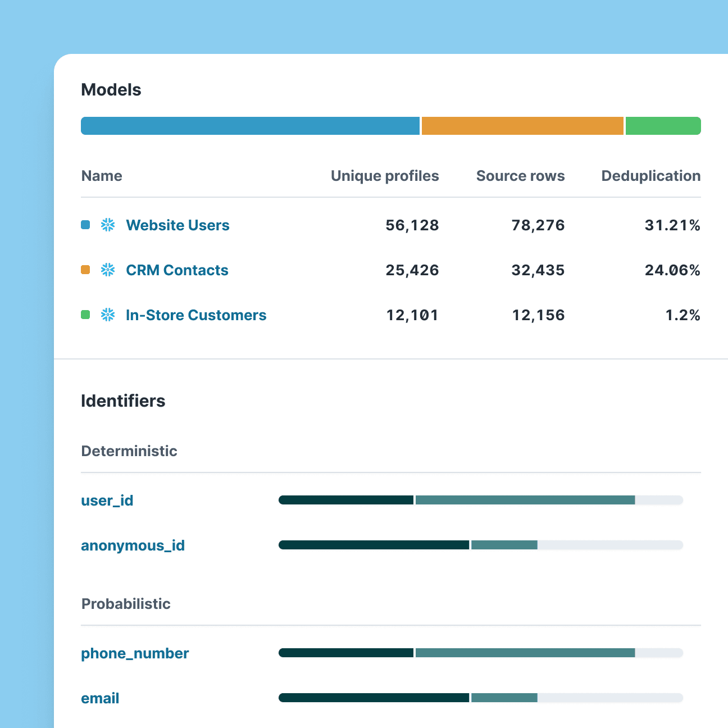Click the blue square legend marker for Website Users
728x728 pixels.
point(85,225)
